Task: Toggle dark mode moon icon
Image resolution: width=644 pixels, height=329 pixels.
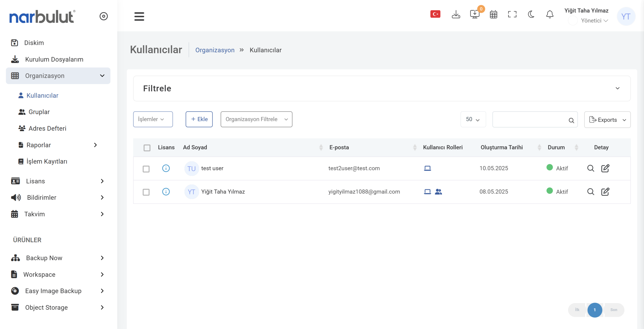Action: coord(531,14)
